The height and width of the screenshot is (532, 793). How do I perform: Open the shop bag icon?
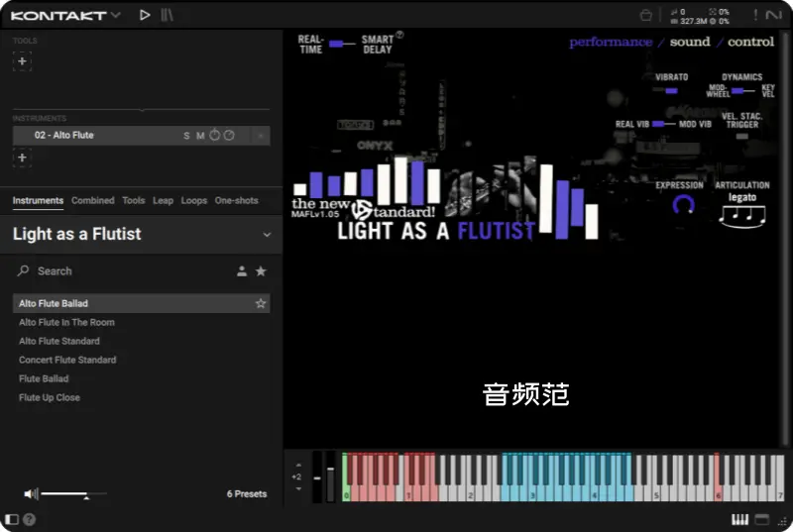(646, 15)
